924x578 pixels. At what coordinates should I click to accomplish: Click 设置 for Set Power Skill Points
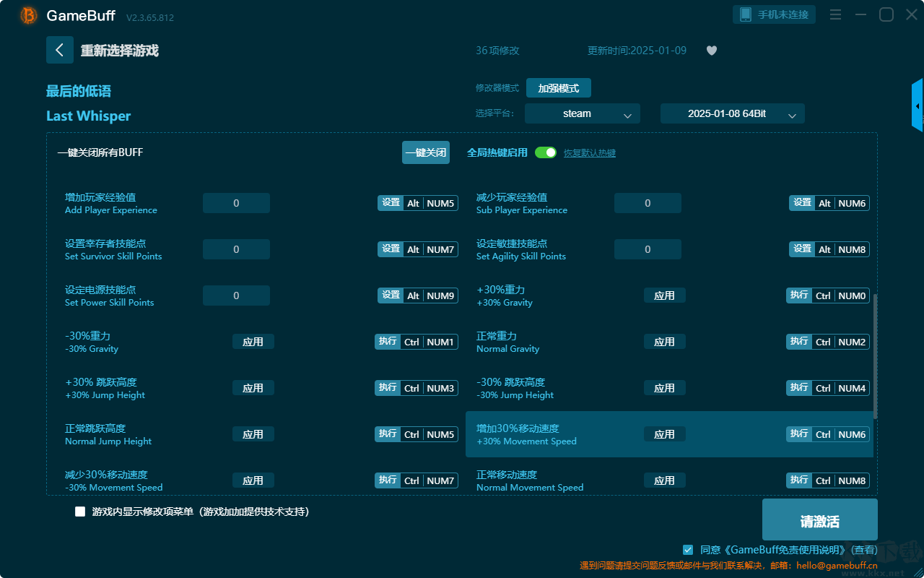click(391, 296)
